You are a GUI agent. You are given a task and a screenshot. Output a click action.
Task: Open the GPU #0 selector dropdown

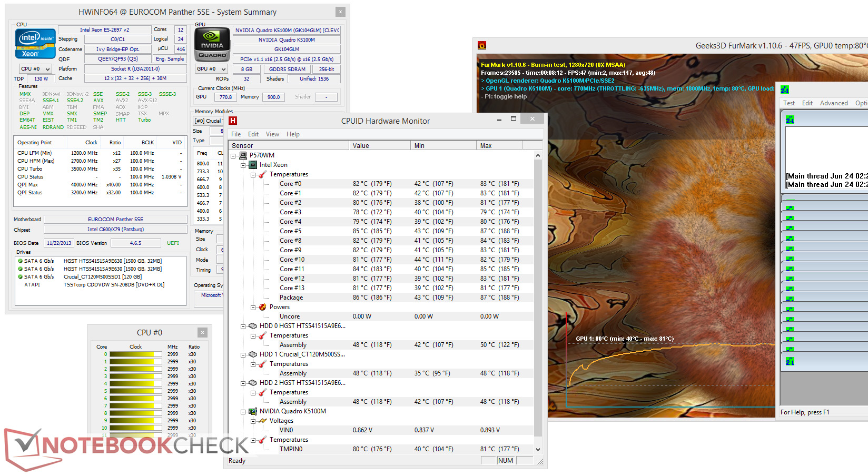pos(212,69)
